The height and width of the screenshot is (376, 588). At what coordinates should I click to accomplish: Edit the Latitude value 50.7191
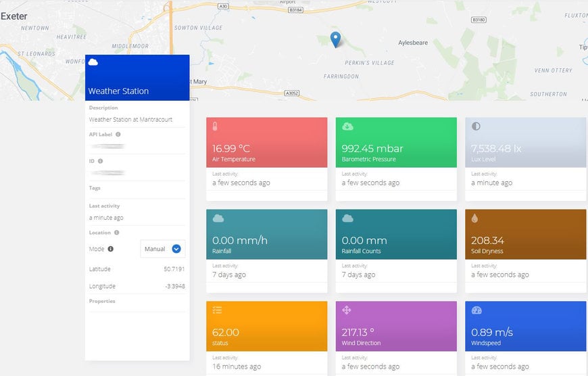pos(174,269)
